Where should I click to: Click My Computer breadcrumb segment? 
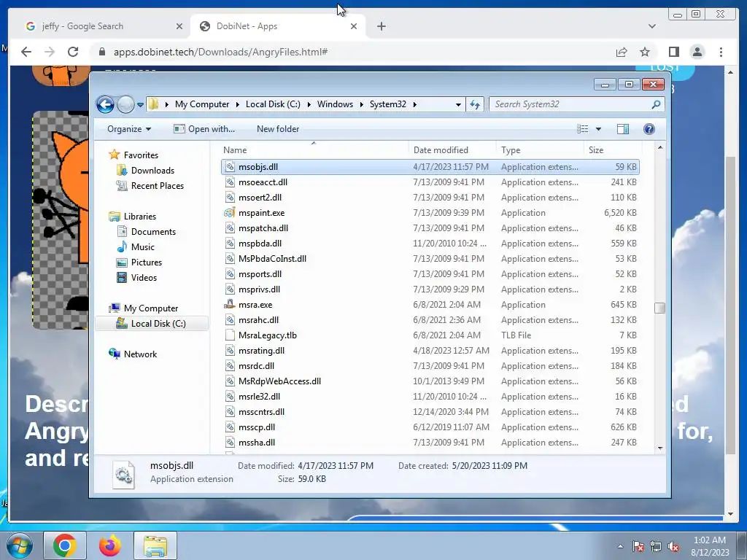(x=202, y=104)
